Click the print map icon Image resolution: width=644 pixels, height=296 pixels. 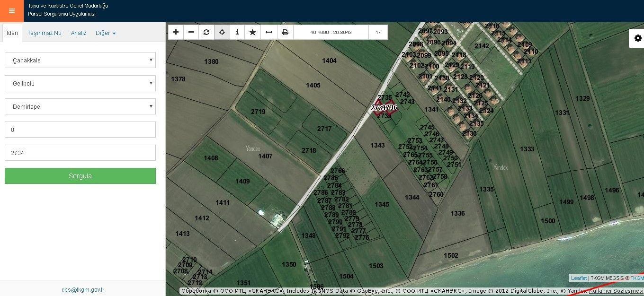pyautogui.click(x=285, y=32)
